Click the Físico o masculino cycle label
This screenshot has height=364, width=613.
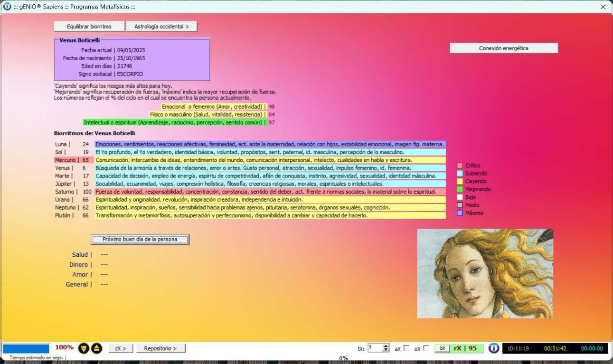[208, 114]
